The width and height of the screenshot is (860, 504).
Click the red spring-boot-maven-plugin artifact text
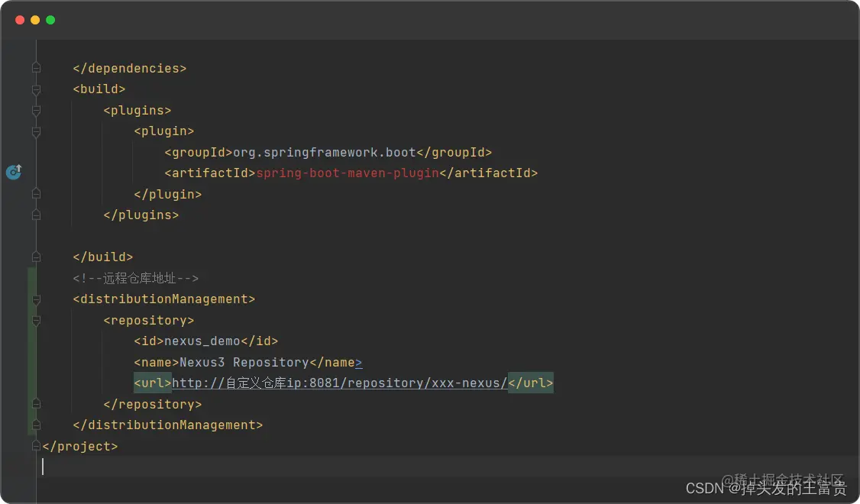(348, 173)
